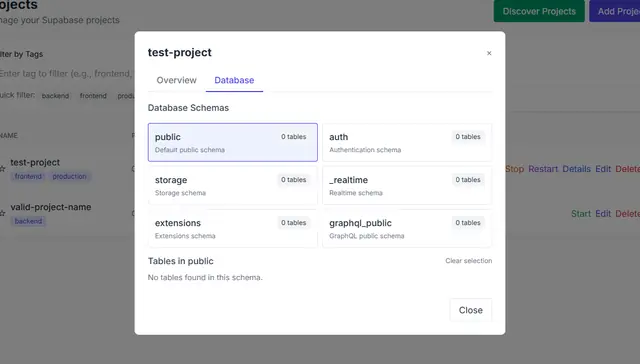Pick the graphql_public schema card
The height and width of the screenshot is (364, 640).
(407, 229)
